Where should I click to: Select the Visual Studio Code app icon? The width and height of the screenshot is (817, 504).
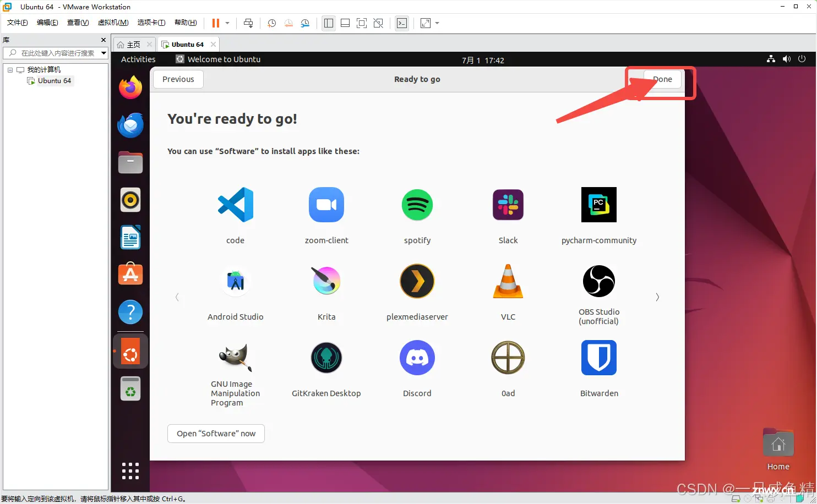coord(236,205)
